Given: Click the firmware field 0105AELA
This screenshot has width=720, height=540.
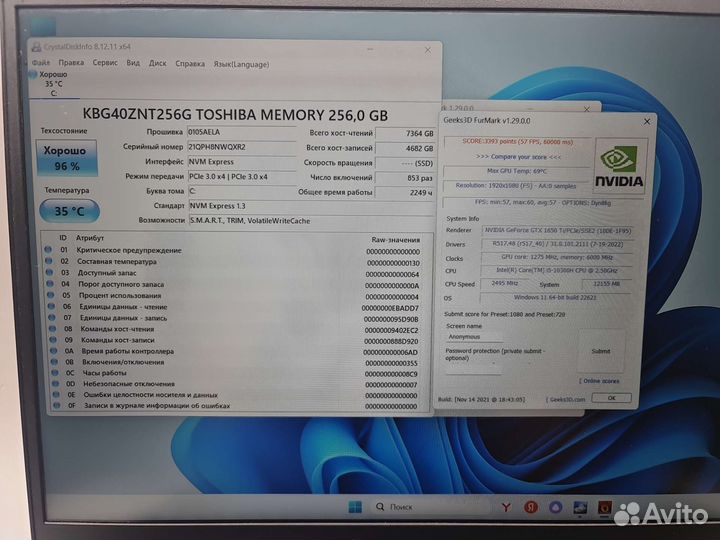Looking at the screenshot, I should click(x=241, y=132).
